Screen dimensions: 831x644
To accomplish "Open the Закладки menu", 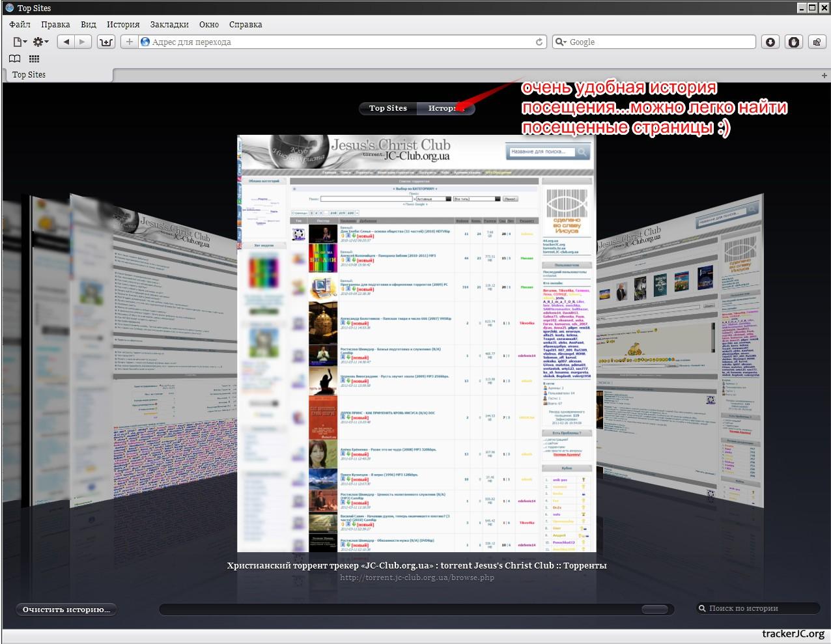I will pyautogui.click(x=169, y=24).
